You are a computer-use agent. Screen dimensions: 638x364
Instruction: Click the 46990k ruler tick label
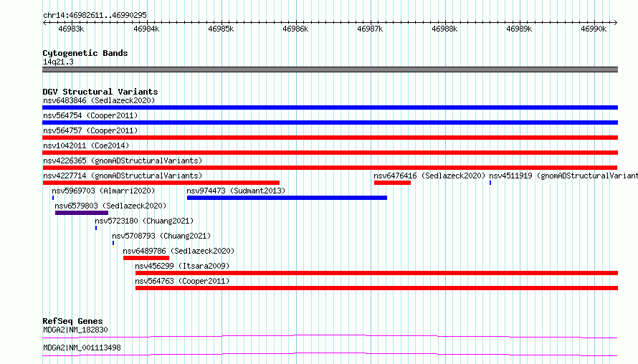(x=594, y=29)
